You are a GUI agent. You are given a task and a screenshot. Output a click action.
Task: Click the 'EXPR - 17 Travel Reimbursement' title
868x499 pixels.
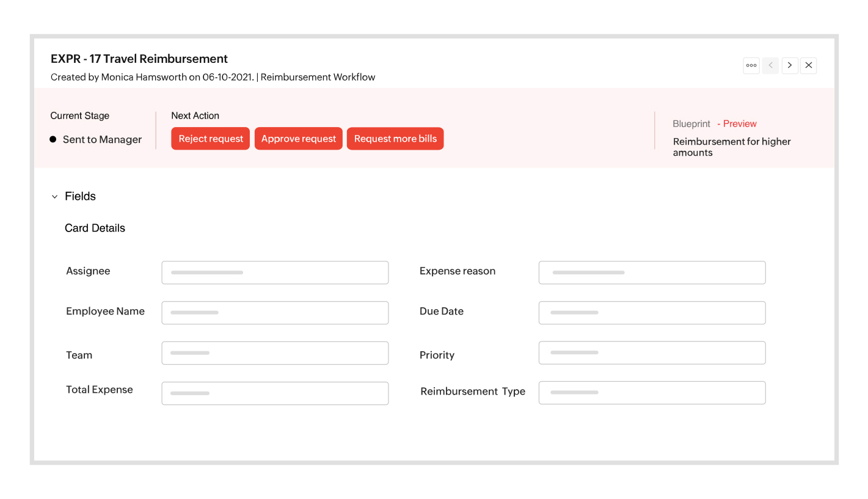click(x=139, y=59)
